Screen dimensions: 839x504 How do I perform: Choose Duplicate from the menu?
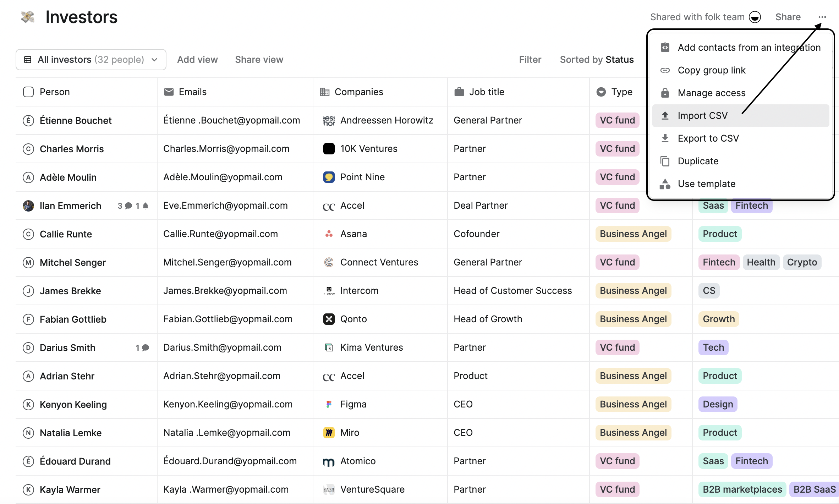[x=698, y=161]
